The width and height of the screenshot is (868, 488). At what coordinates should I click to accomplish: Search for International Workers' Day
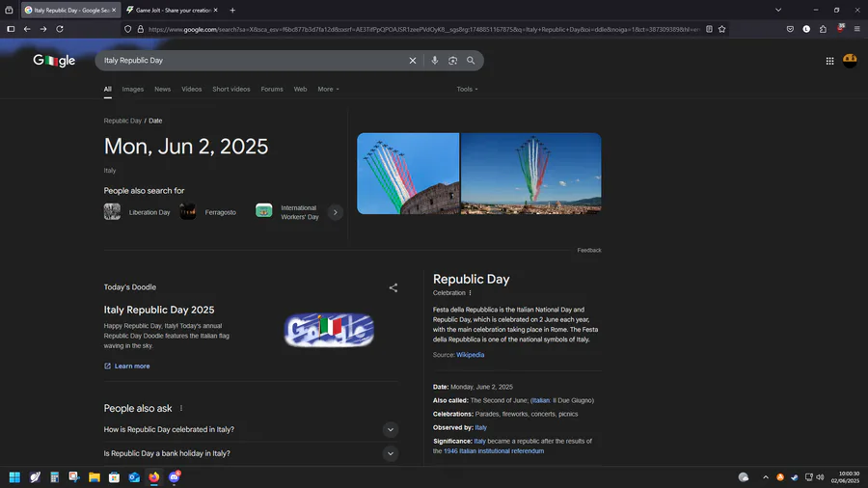(287, 212)
